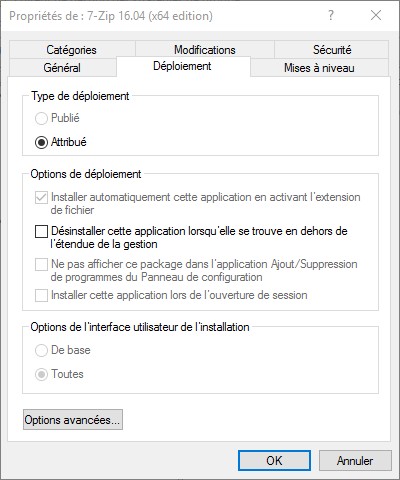Confirm with the OK button
400x480 pixels.
[274, 461]
